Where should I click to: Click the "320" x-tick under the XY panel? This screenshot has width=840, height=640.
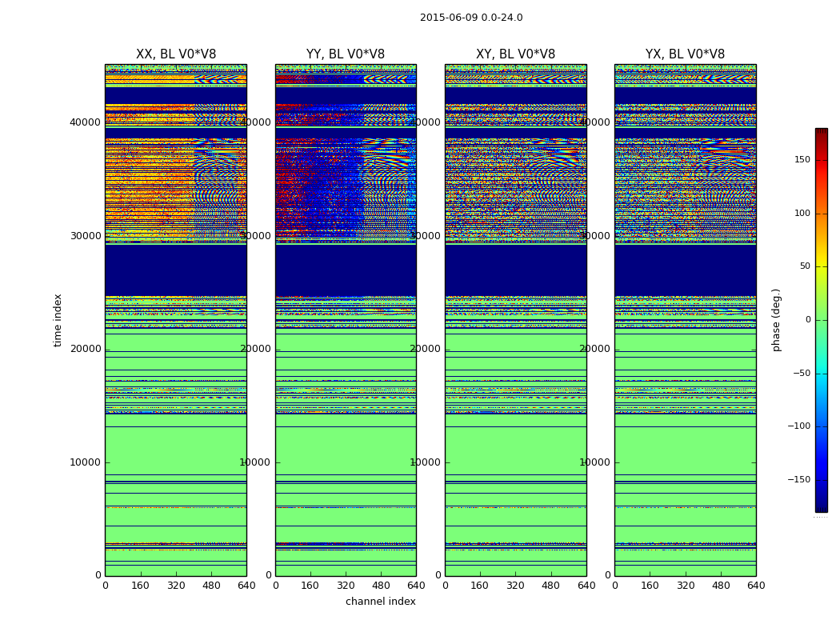click(x=515, y=586)
